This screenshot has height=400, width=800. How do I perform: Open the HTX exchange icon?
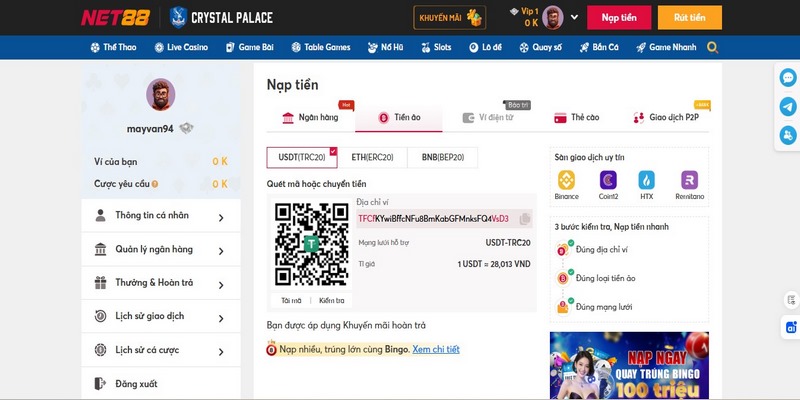[x=646, y=180]
